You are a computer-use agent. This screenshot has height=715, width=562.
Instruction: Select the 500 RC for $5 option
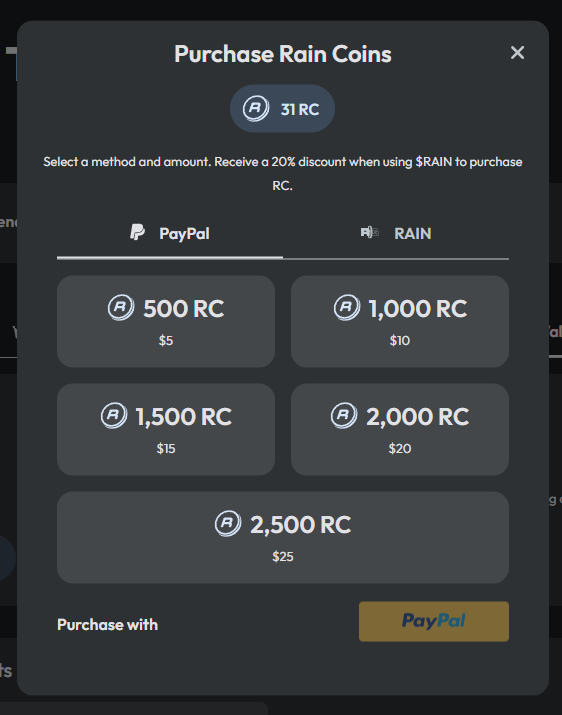[166, 321]
